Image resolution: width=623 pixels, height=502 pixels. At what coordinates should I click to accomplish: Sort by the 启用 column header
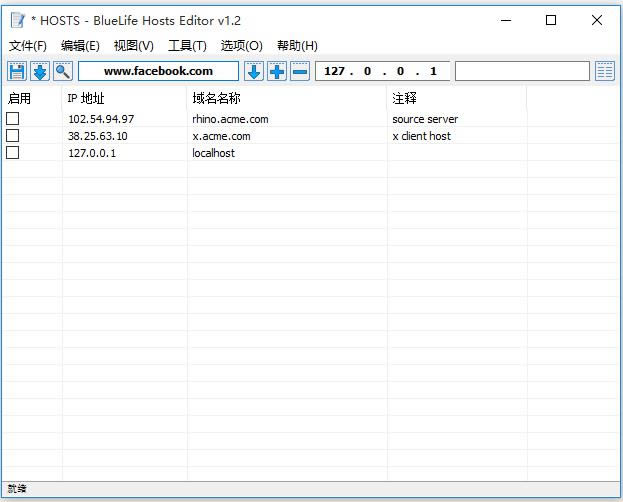tap(32, 98)
